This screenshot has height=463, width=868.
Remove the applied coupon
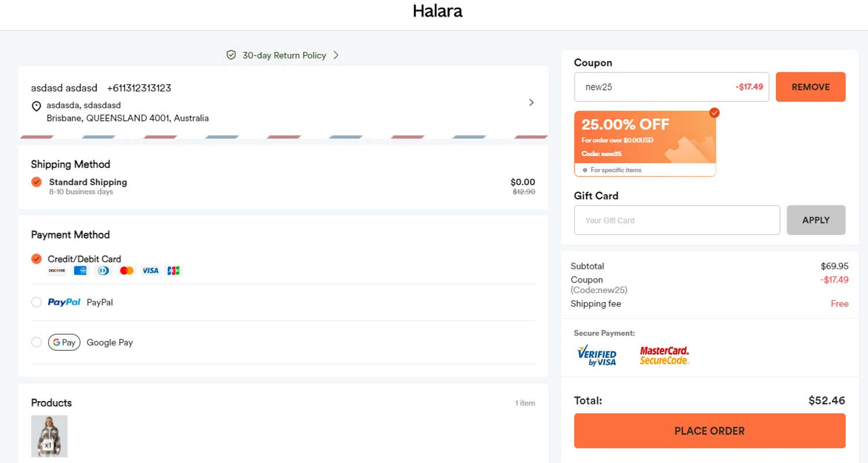tap(811, 87)
